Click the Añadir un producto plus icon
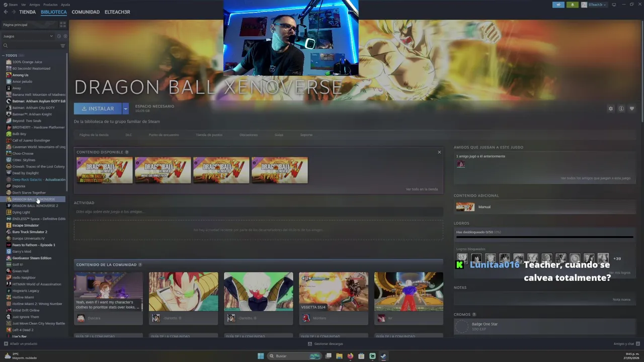 coord(6,344)
